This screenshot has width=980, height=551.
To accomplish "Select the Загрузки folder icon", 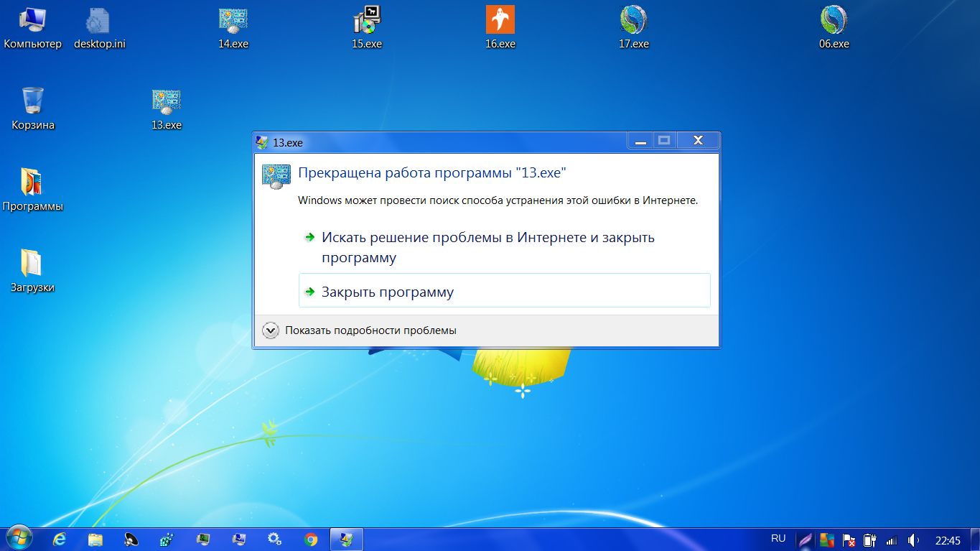I will pyautogui.click(x=33, y=272).
